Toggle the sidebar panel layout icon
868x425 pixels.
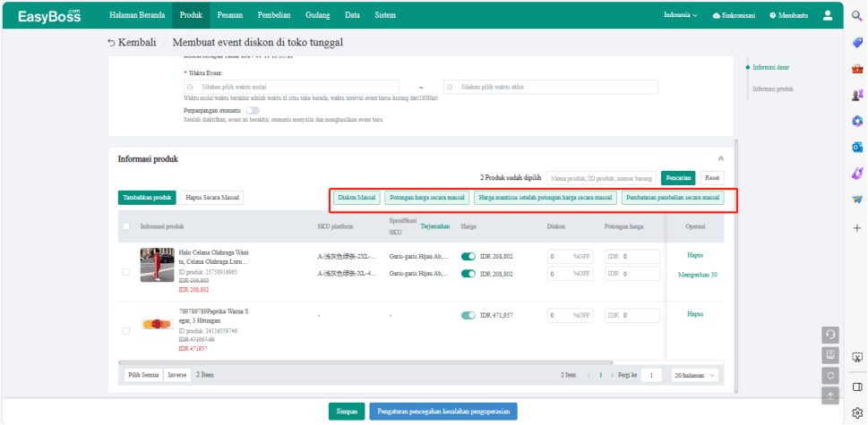(x=857, y=386)
